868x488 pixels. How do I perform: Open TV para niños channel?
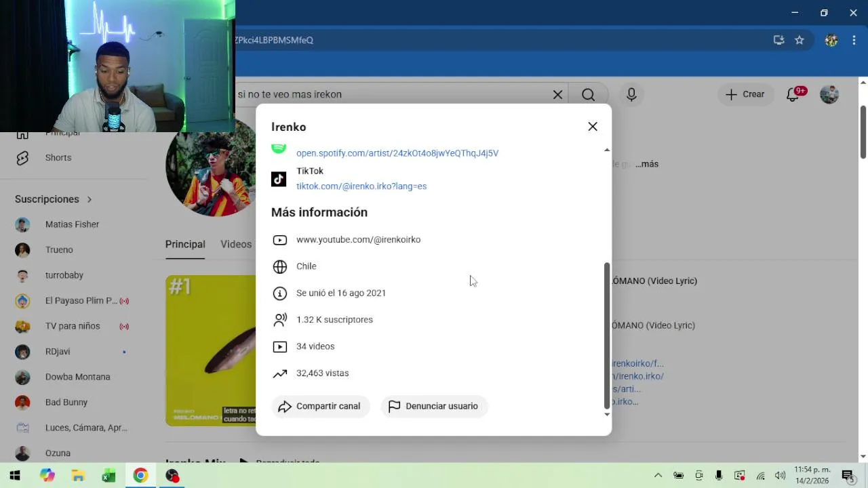tap(71, 326)
